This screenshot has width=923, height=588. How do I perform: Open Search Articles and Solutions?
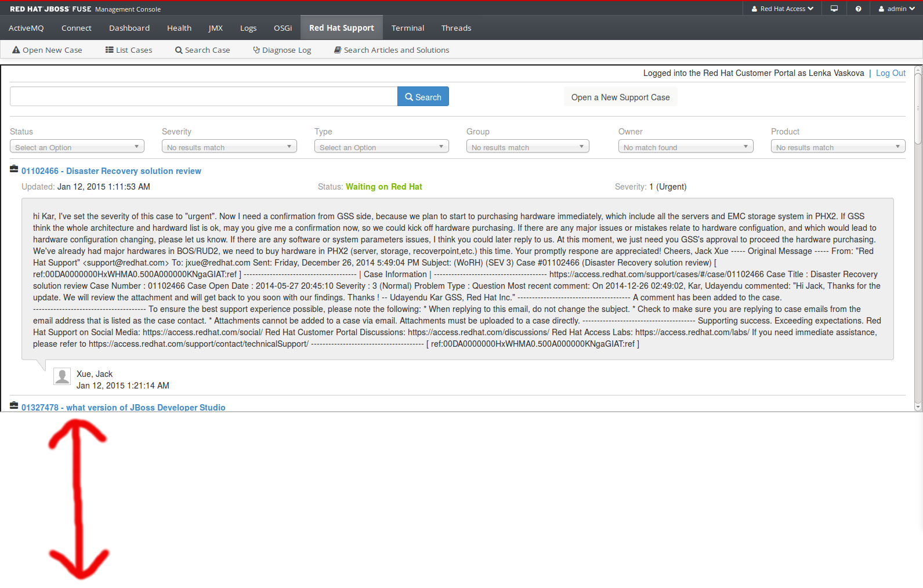click(x=392, y=50)
